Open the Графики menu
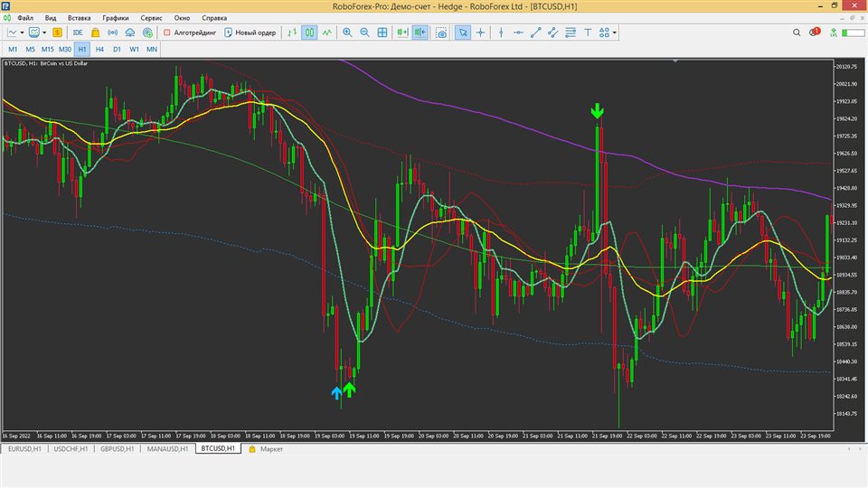Screen dimensions: 868x488 115,18
